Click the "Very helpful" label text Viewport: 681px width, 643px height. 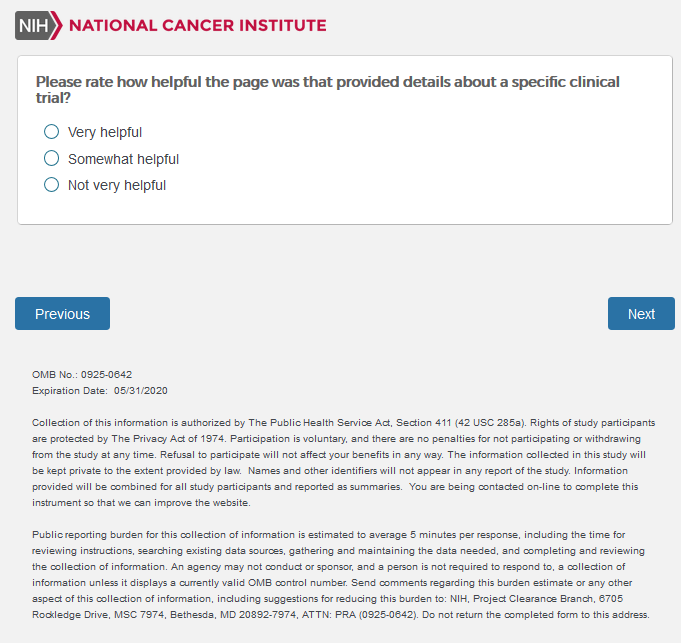point(105,132)
